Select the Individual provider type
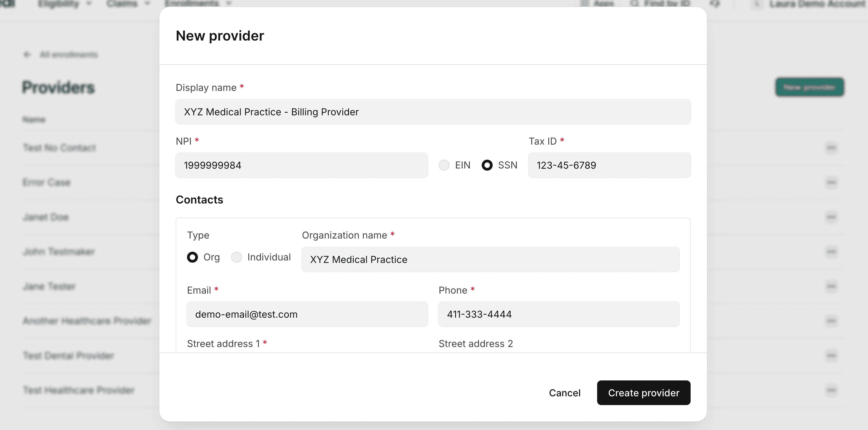 pyautogui.click(x=236, y=257)
